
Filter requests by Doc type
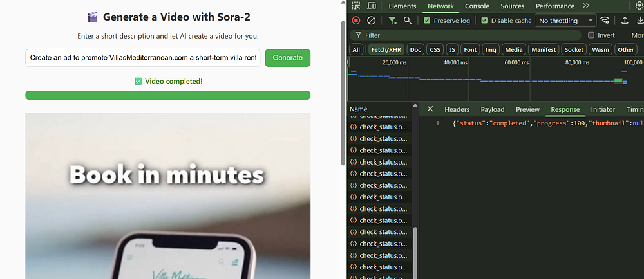point(415,50)
